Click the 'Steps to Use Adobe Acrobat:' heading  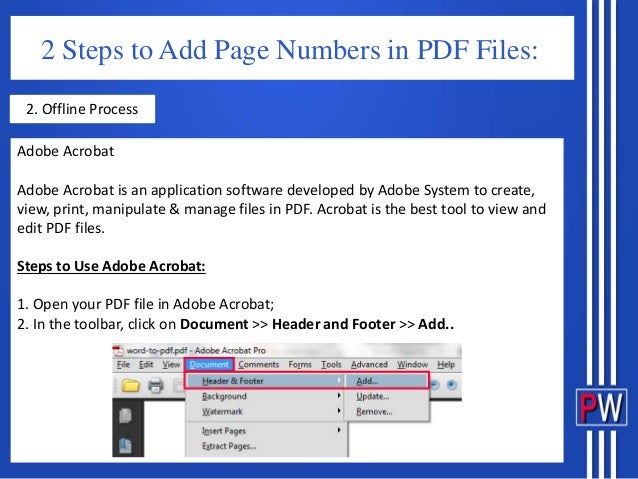tap(111, 266)
